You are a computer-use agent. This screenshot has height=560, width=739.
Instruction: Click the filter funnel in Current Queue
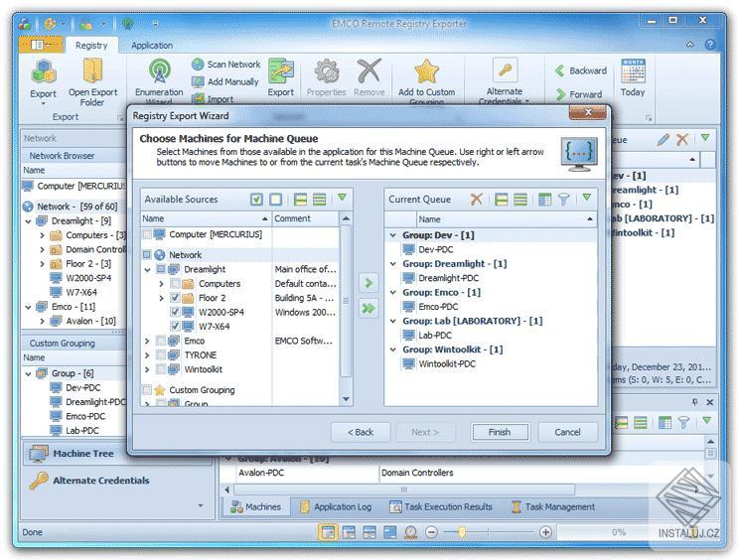point(563,200)
